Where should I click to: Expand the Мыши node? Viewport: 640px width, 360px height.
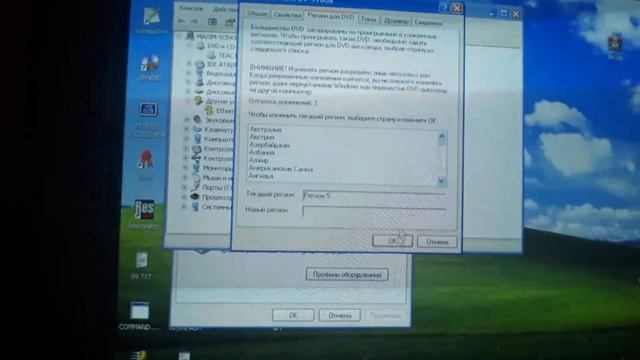(184, 178)
